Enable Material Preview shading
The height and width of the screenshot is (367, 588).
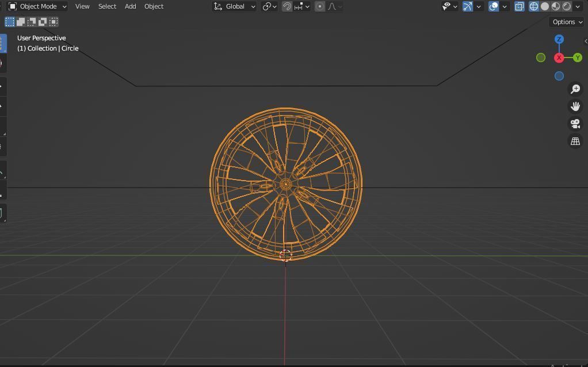click(x=555, y=6)
